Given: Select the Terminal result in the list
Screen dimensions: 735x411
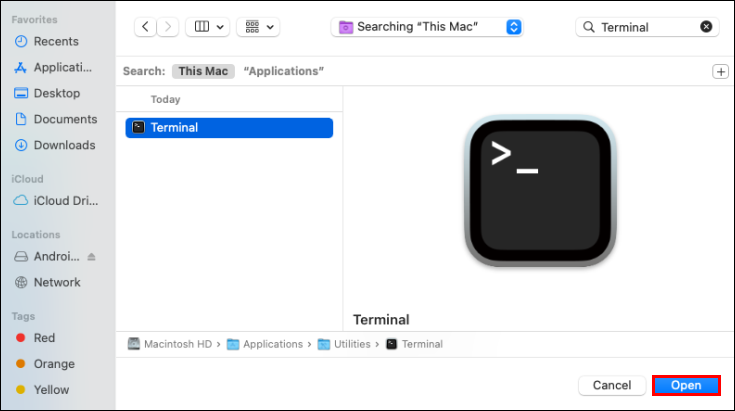Looking at the screenshot, I should click(229, 127).
